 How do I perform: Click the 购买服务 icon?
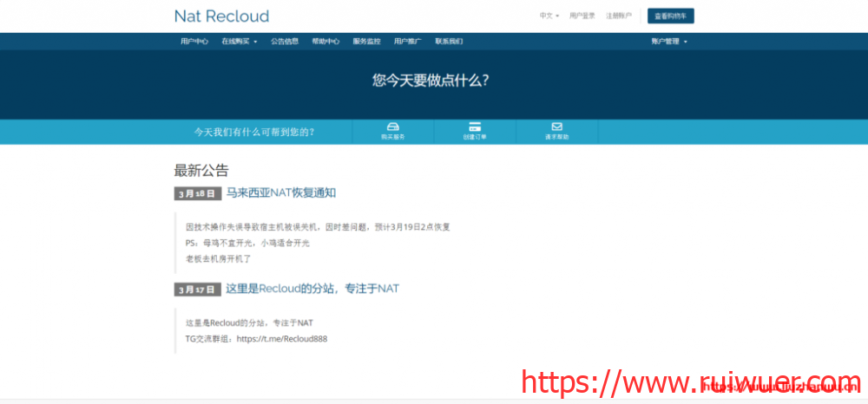coord(392,127)
